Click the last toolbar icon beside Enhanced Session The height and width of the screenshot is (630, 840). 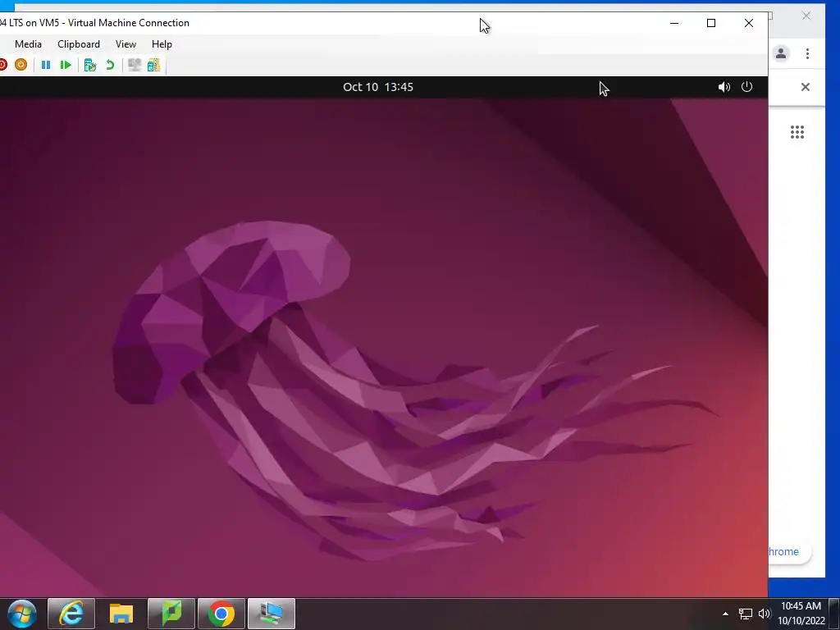pos(153,65)
